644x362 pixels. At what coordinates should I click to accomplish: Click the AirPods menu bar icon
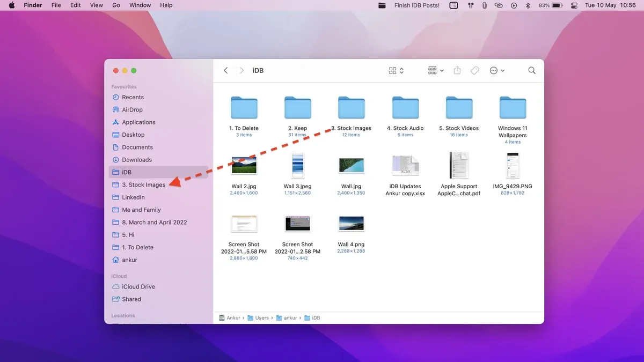tap(471, 5)
